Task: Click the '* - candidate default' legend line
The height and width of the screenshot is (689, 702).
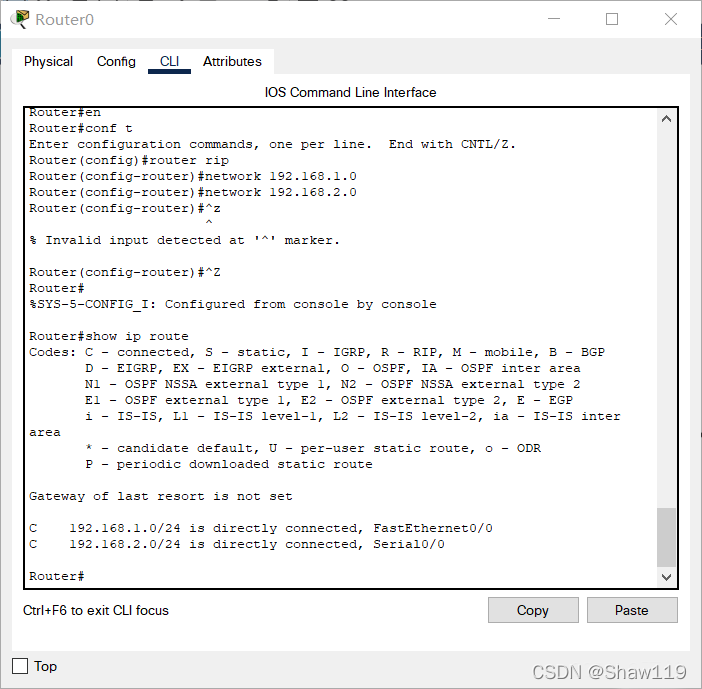Action: (x=313, y=448)
